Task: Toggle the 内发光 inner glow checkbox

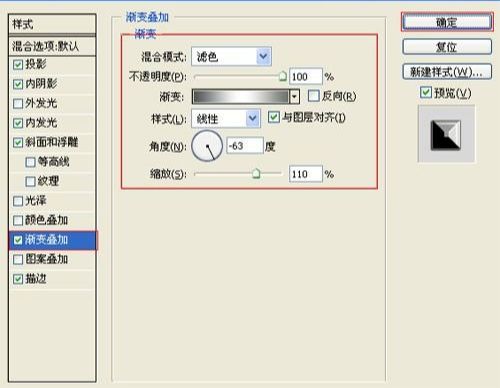Action: coord(18,123)
